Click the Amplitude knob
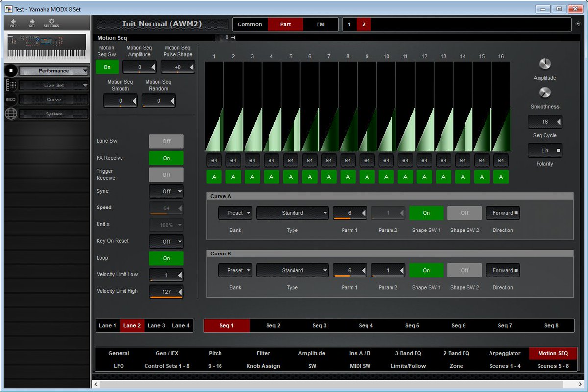 tap(545, 64)
